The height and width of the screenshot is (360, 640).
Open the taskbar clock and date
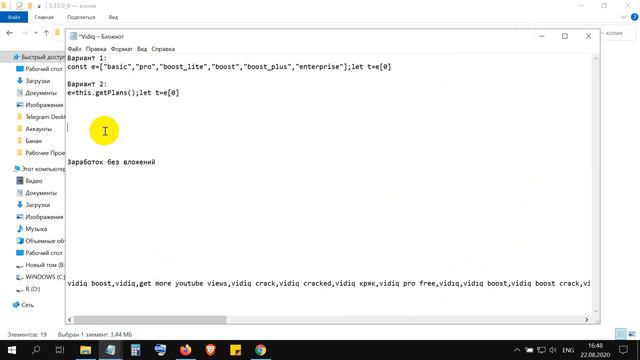click(595, 350)
